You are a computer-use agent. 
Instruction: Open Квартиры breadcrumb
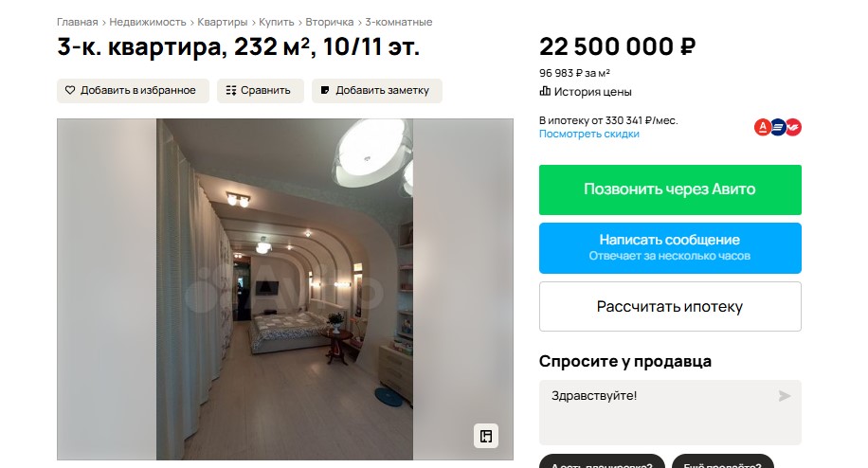click(223, 22)
